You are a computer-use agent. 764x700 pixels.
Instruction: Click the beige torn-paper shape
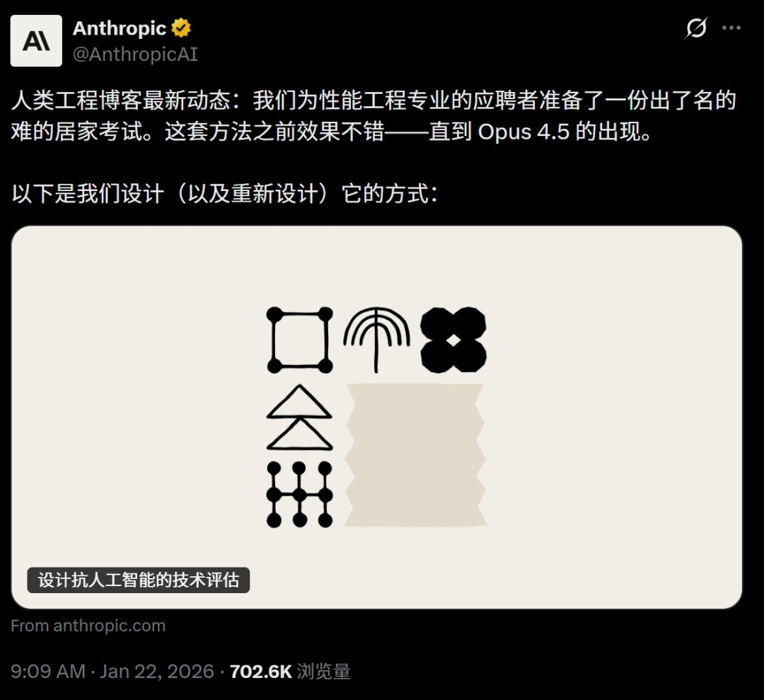[415, 455]
